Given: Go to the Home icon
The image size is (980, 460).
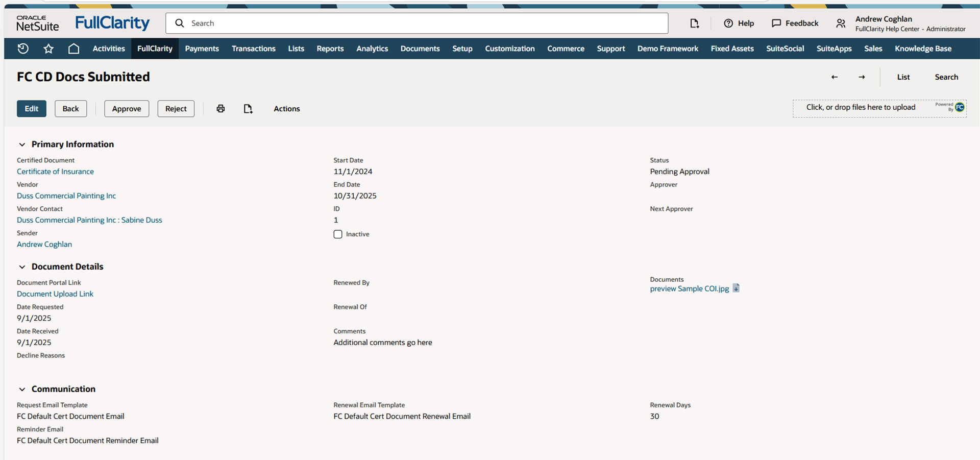Looking at the screenshot, I should [x=73, y=49].
